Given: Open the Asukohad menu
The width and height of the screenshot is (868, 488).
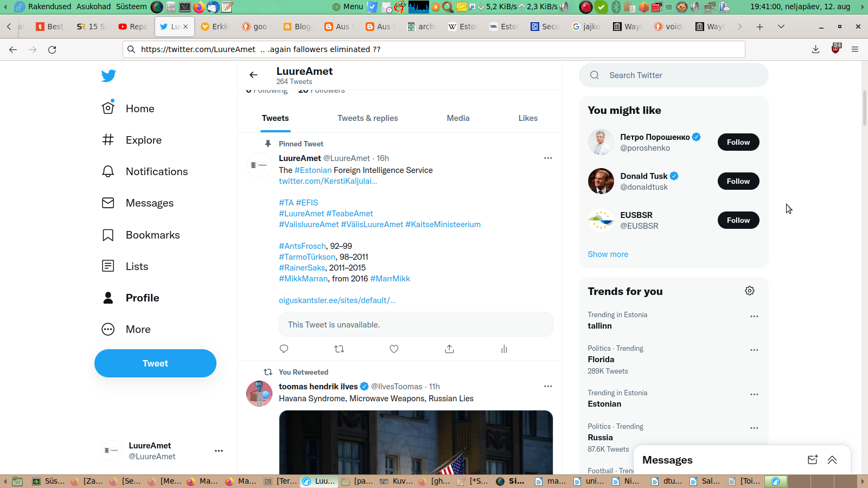Looking at the screenshot, I should click(93, 7).
